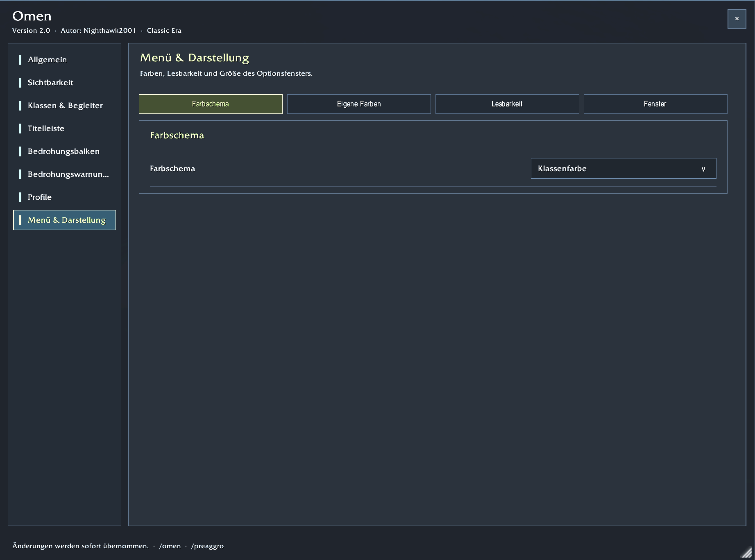
Task: Click the Änderungen werden sofort übernommen text
Action: 80,546
